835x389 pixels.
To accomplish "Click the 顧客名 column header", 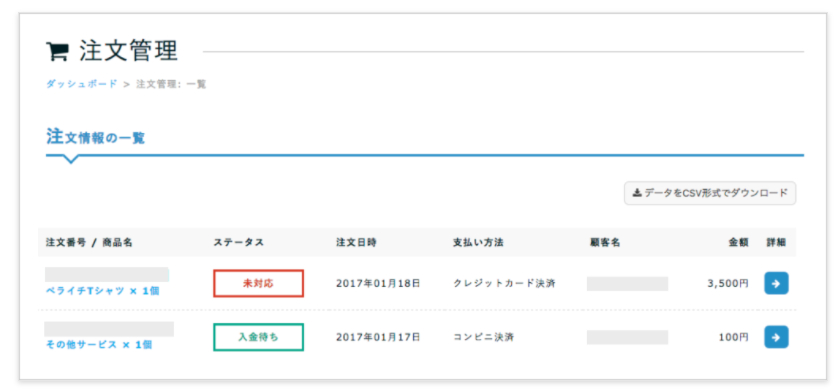I will coord(605,242).
